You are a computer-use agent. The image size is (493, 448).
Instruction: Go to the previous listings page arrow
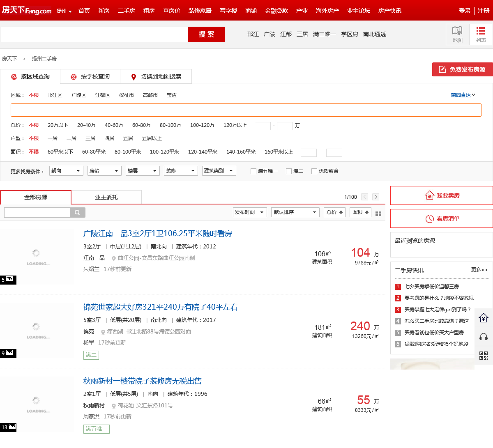[364, 197]
